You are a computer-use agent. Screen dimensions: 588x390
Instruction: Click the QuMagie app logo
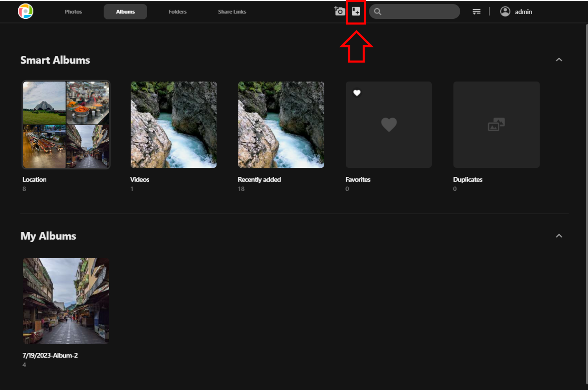coord(26,11)
